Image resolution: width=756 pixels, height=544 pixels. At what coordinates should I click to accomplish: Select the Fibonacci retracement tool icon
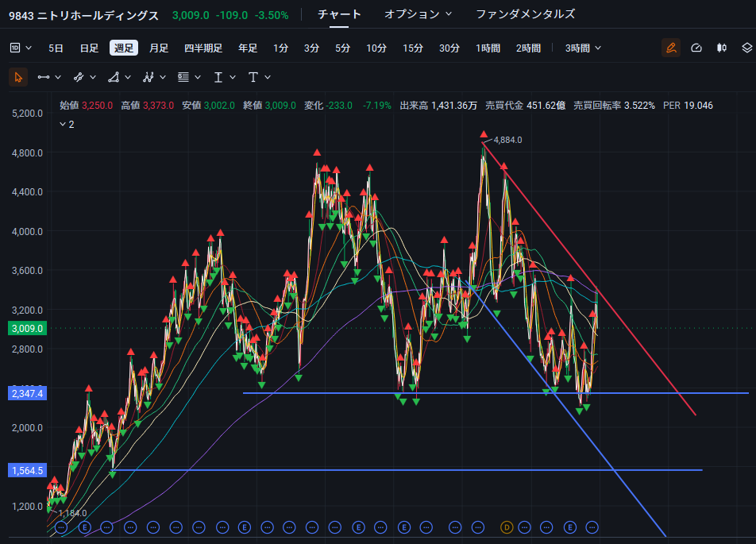183,77
